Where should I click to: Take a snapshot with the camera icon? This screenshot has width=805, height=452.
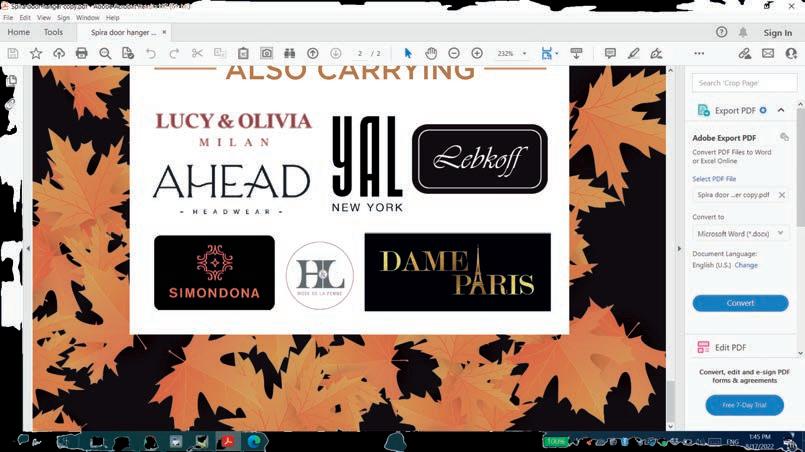click(266, 53)
